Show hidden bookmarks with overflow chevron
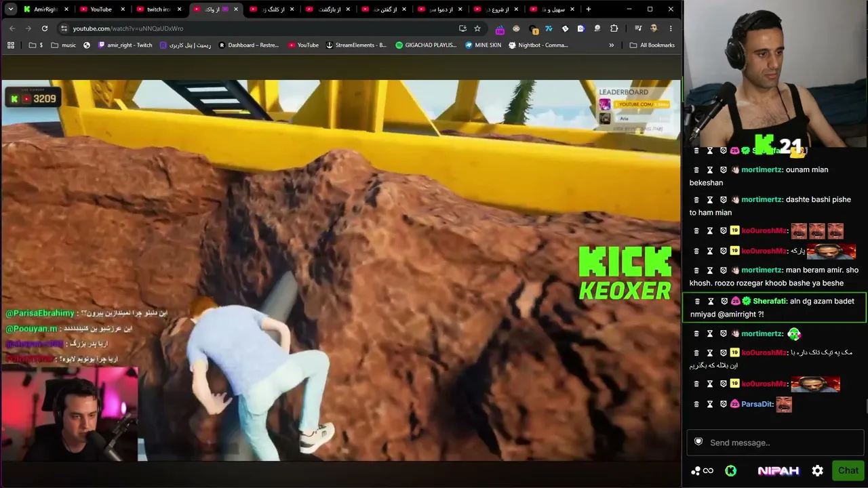This screenshot has height=488, width=868. pos(611,45)
